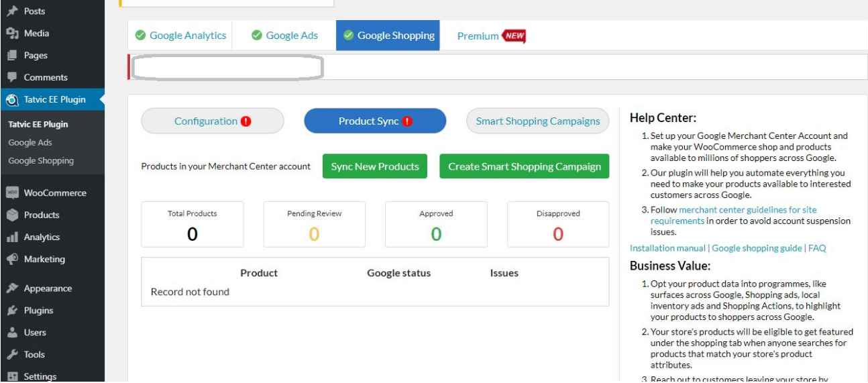Open the FAQ link

(817, 248)
